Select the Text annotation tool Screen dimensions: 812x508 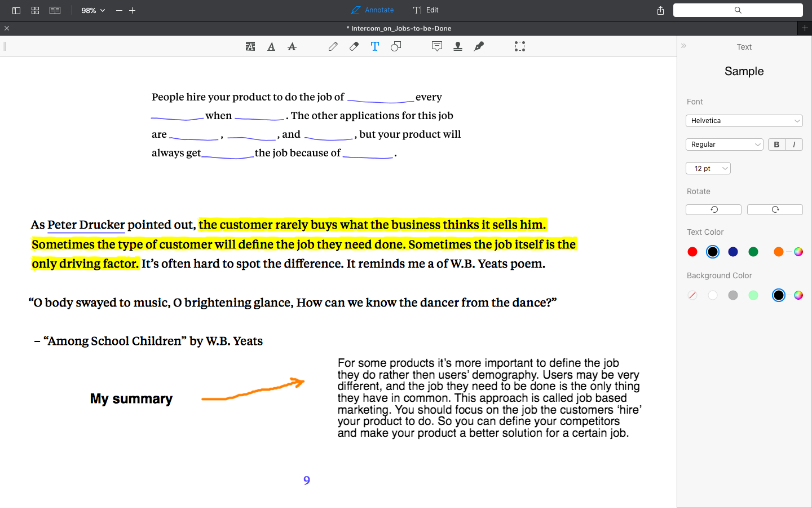click(x=375, y=46)
